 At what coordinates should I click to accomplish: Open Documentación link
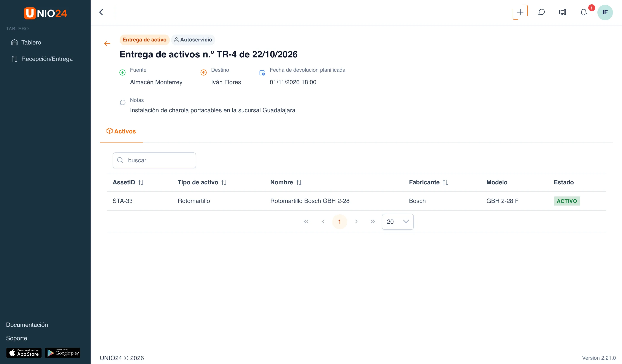[x=27, y=325]
